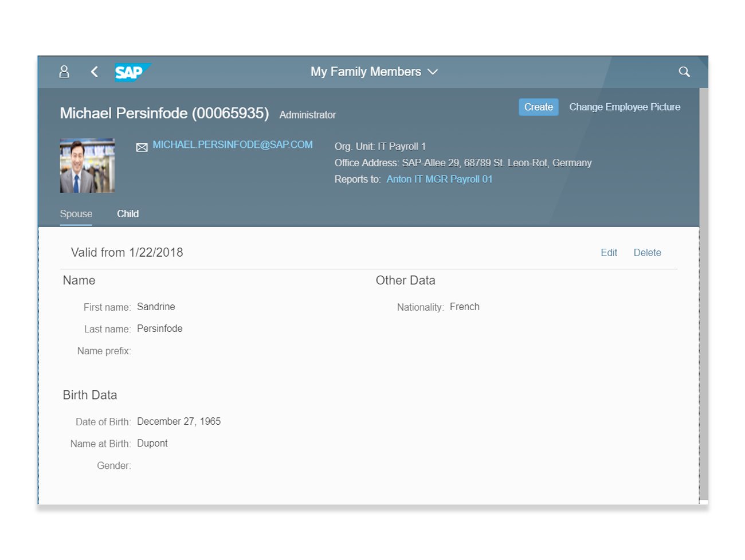The width and height of the screenshot is (745, 560).
Task: Go back with the arrow icon
Action: click(x=95, y=72)
